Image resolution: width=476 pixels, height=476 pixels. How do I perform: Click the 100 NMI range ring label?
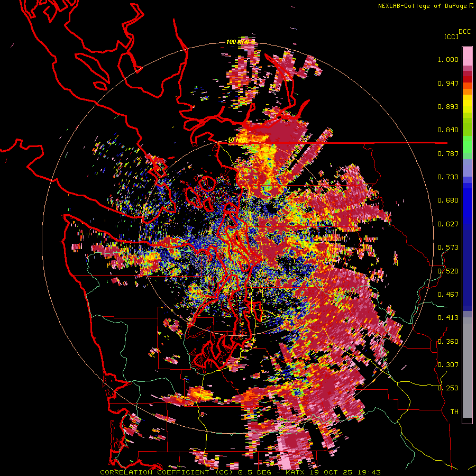point(237,42)
